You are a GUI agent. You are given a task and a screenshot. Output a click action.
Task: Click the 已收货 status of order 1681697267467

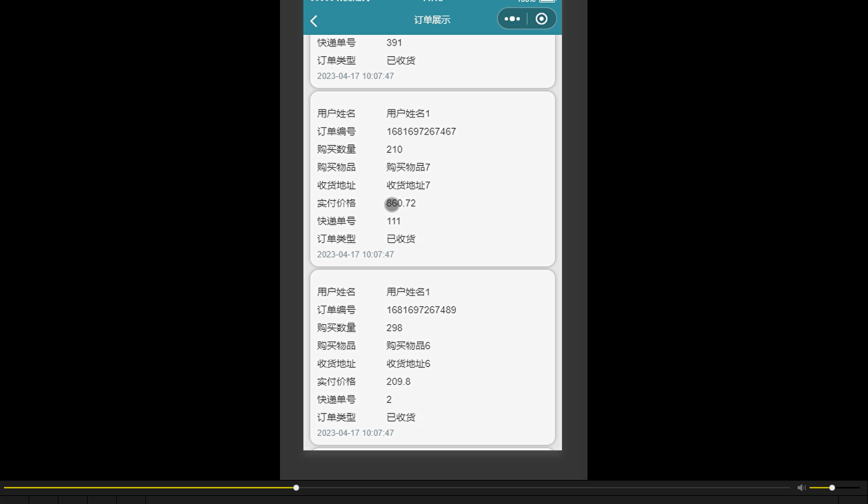pos(401,239)
